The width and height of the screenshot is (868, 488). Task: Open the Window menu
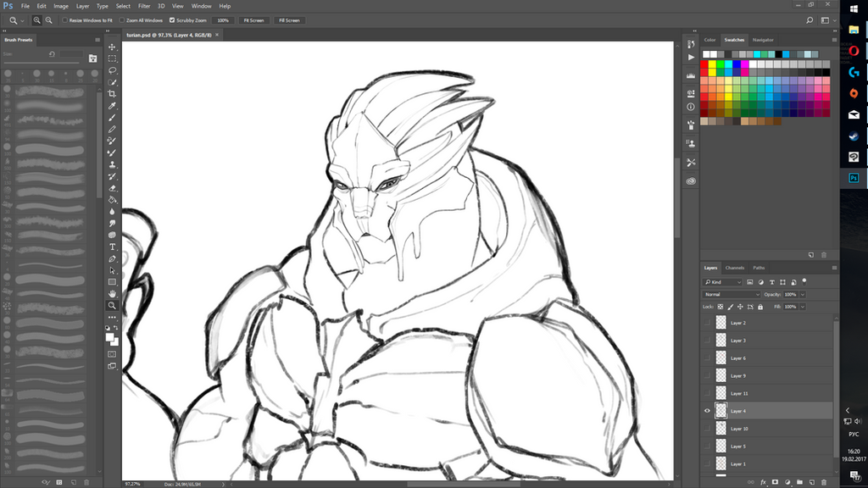[201, 6]
